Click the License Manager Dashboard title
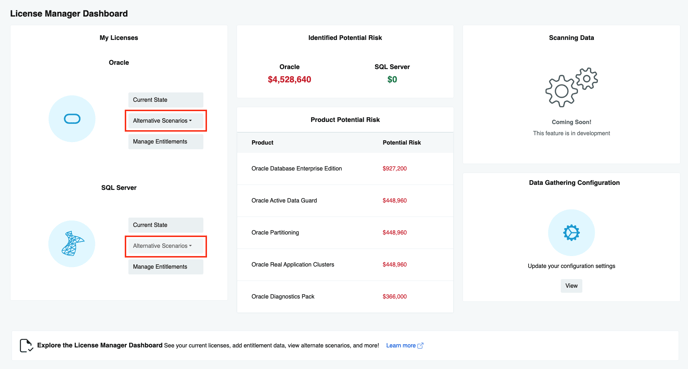Screen dimensions: 688x369 (x=69, y=14)
